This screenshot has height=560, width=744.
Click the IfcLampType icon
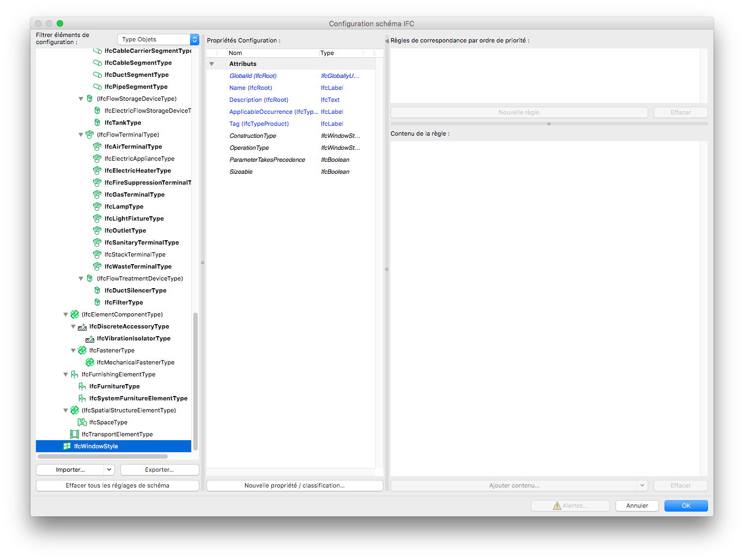coord(97,206)
